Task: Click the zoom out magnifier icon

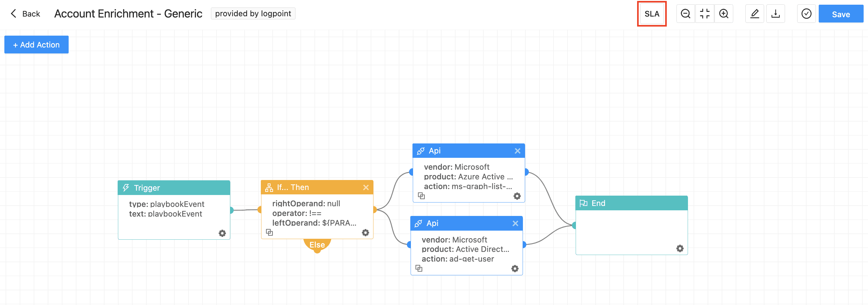Action: [685, 14]
